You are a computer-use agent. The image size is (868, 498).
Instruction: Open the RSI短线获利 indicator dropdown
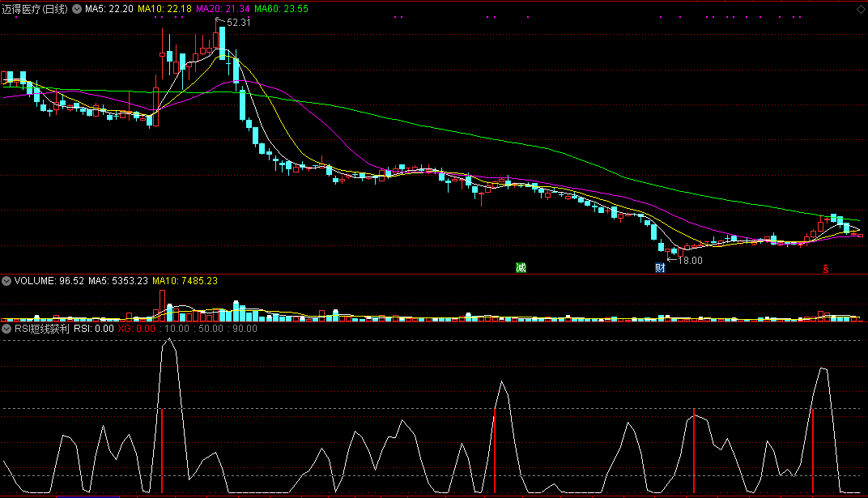[6, 329]
